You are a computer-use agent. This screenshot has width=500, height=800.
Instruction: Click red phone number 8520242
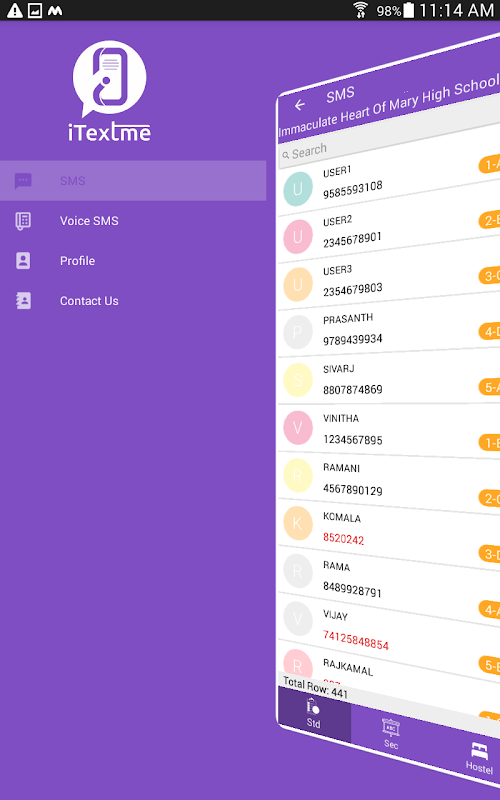coord(343,539)
